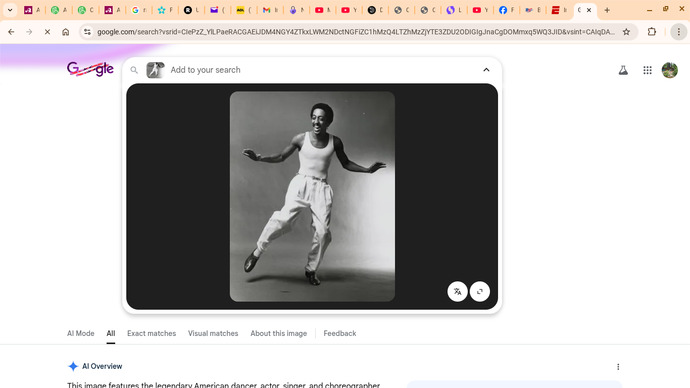The image size is (690, 388).
Task: Switch to the purple padlock favicon tab
Action: pyautogui.click(x=293, y=10)
